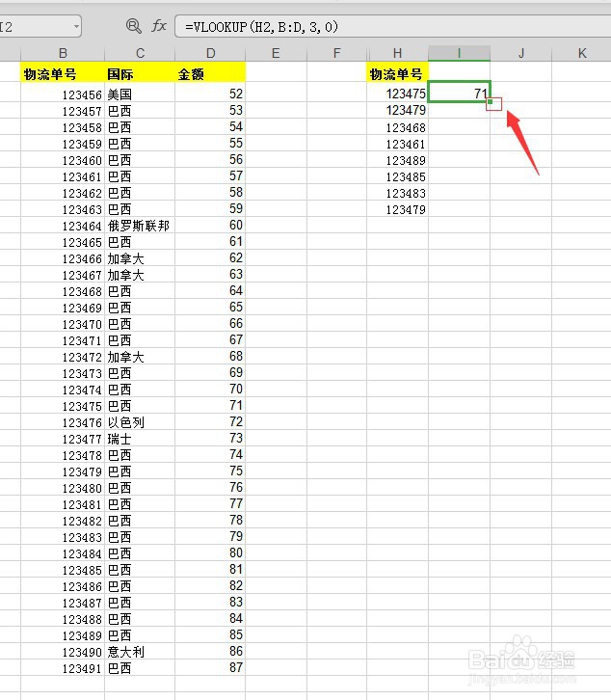Select the amount cell with value 75
Image resolution: width=611 pixels, height=700 pixels.
tap(210, 471)
